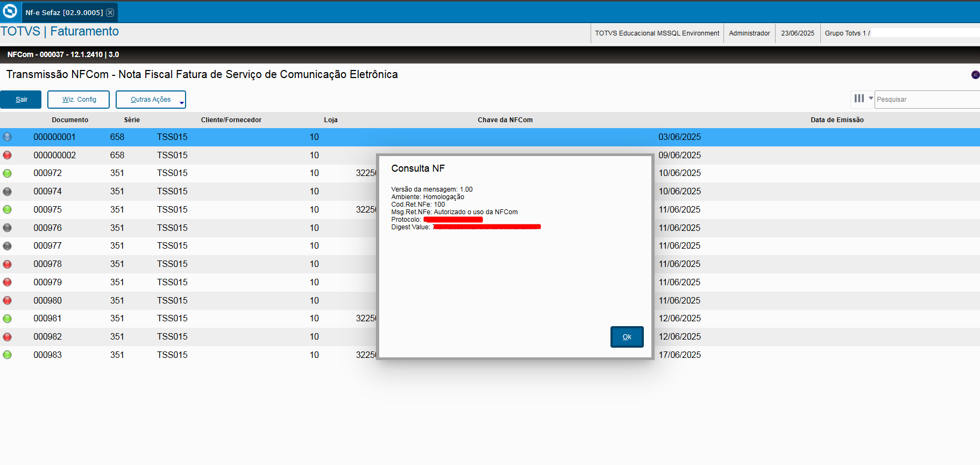
Task: Click green status icon of document 000981
Action: click(x=7, y=319)
